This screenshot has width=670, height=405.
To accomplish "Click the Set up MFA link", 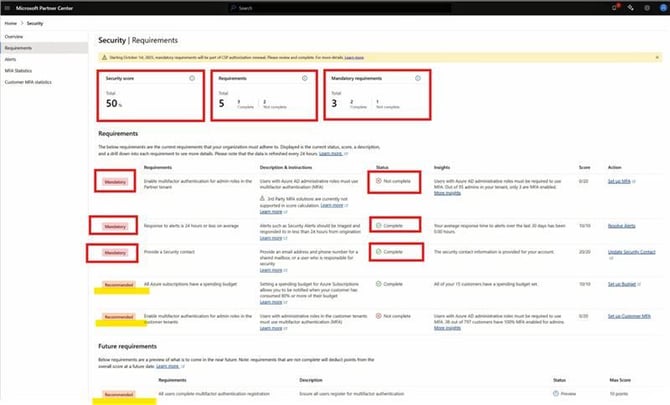I will (621, 181).
